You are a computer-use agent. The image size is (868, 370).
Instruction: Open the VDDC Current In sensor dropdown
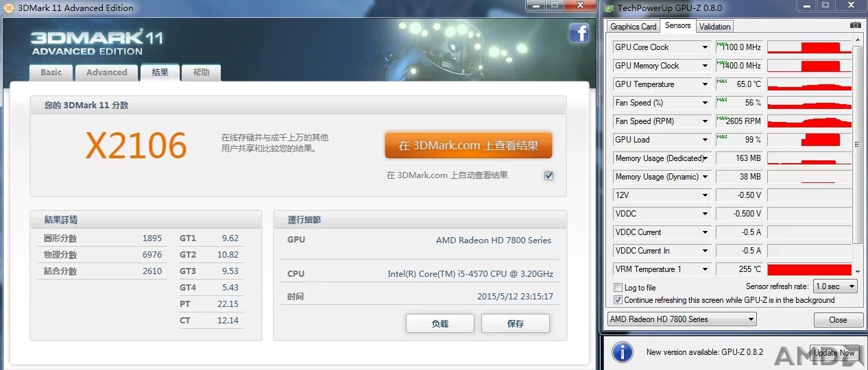[x=705, y=251]
